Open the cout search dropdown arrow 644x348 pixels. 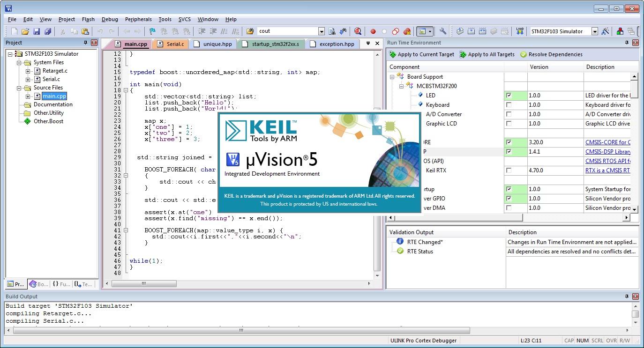click(x=322, y=31)
